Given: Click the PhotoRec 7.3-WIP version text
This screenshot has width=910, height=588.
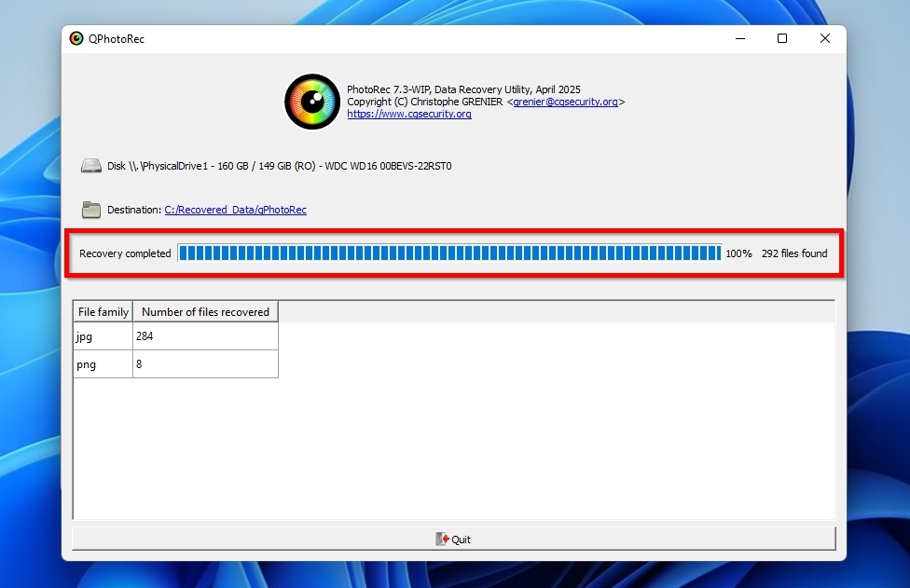Looking at the screenshot, I should tap(463, 89).
